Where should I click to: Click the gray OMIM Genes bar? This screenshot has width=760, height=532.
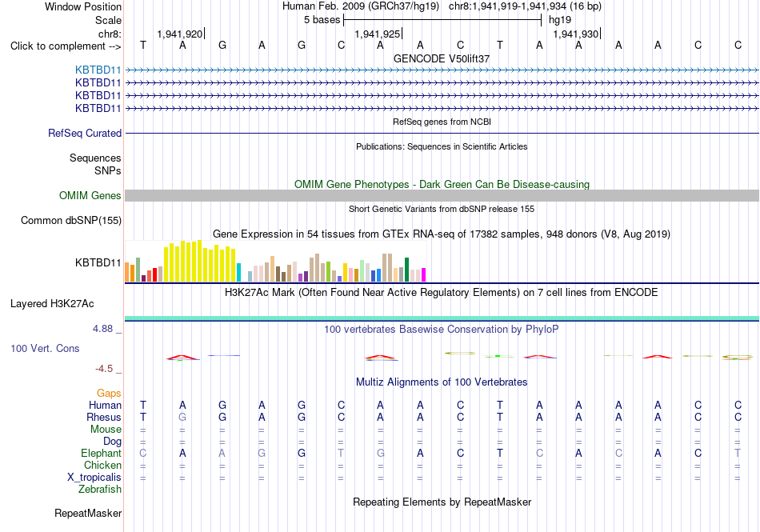pyautogui.click(x=442, y=196)
